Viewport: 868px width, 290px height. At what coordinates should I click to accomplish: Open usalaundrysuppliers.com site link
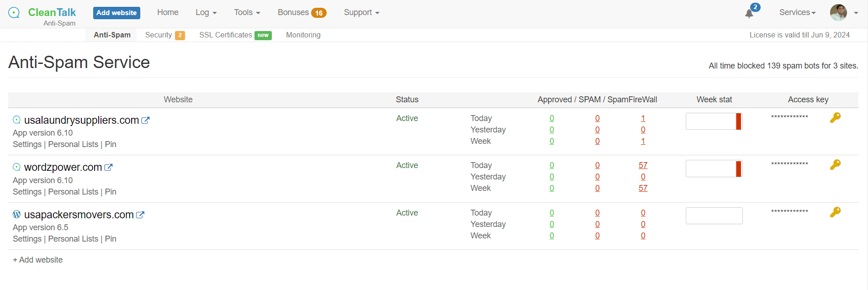click(x=81, y=120)
